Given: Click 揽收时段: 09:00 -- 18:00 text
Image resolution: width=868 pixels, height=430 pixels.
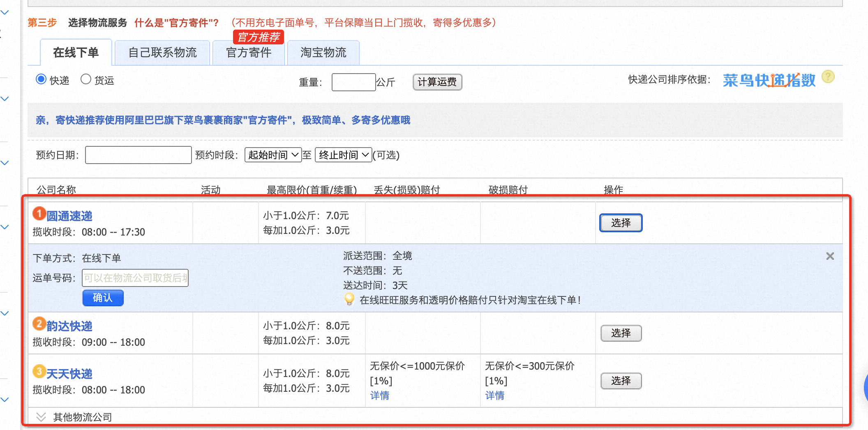Looking at the screenshot, I should pyautogui.click(x=89, y=342).
